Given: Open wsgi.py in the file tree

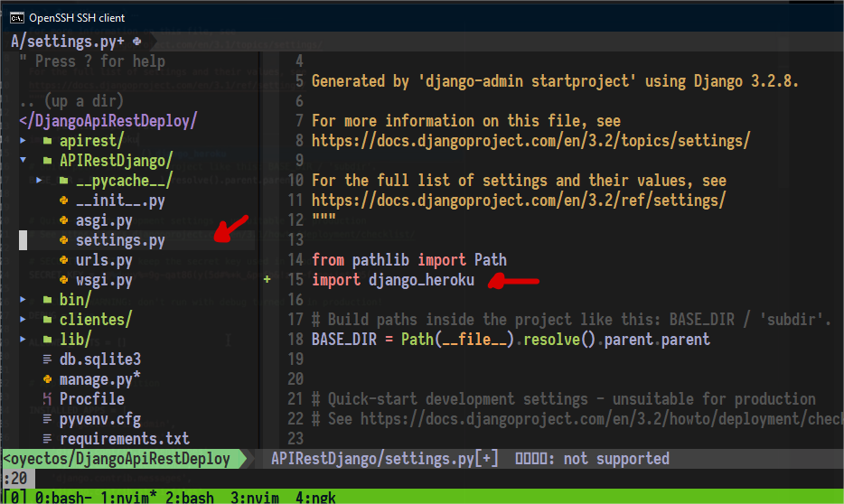Looking at the screenshot, I should [104, 280].
